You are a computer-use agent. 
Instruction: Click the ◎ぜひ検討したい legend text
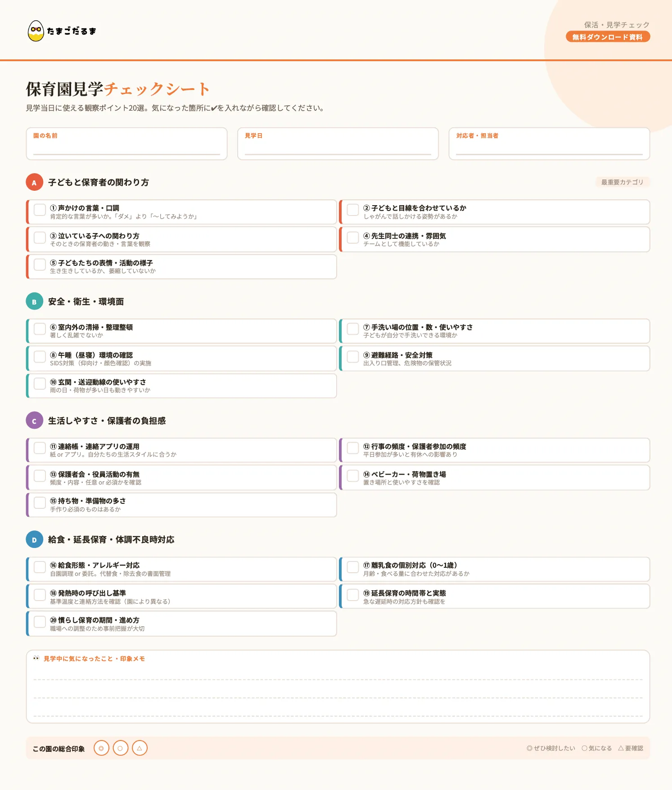pos(551,748)
